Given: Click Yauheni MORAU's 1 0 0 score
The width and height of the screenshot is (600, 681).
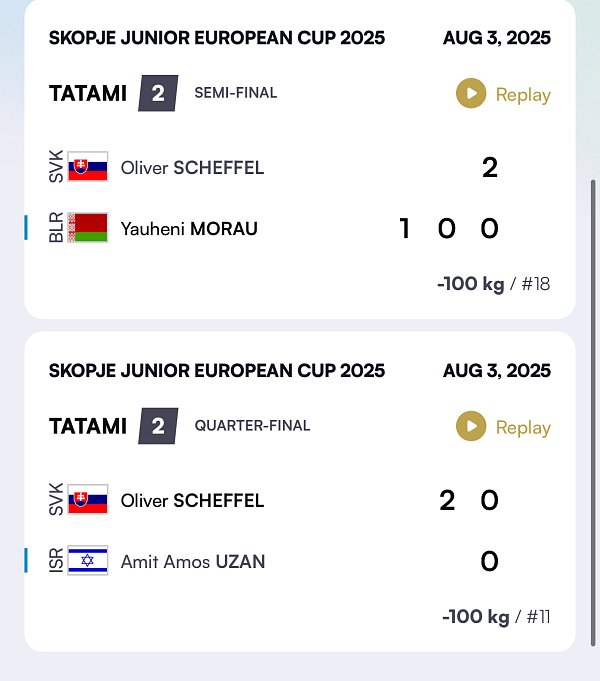Looking at the screenshot, I should pyautogui.click(x=448, y=228).
